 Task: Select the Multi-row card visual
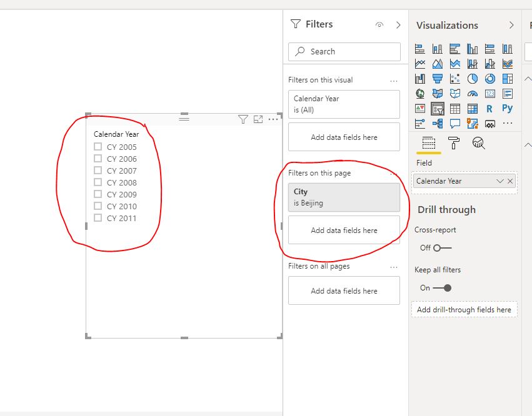point(508,94)
